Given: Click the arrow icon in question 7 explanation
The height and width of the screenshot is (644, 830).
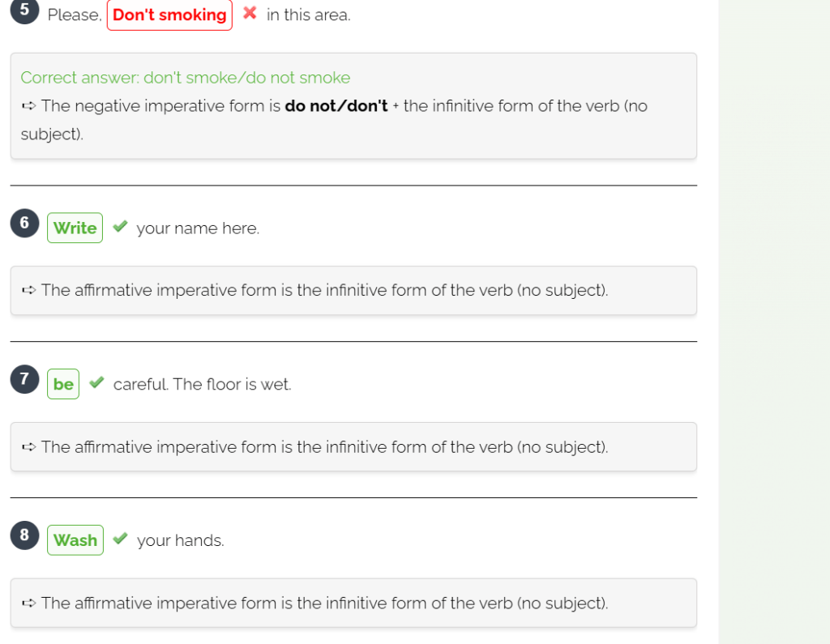Looking at the screenshot, I should (28, 446).
